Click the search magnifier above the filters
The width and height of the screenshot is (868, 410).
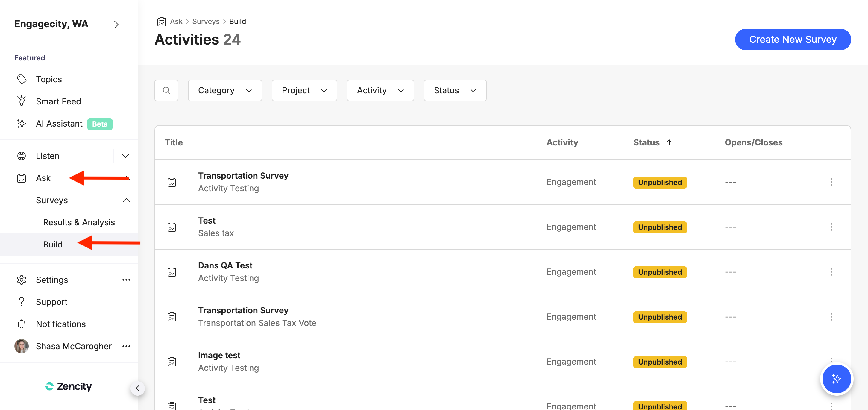tap(166, 90)
